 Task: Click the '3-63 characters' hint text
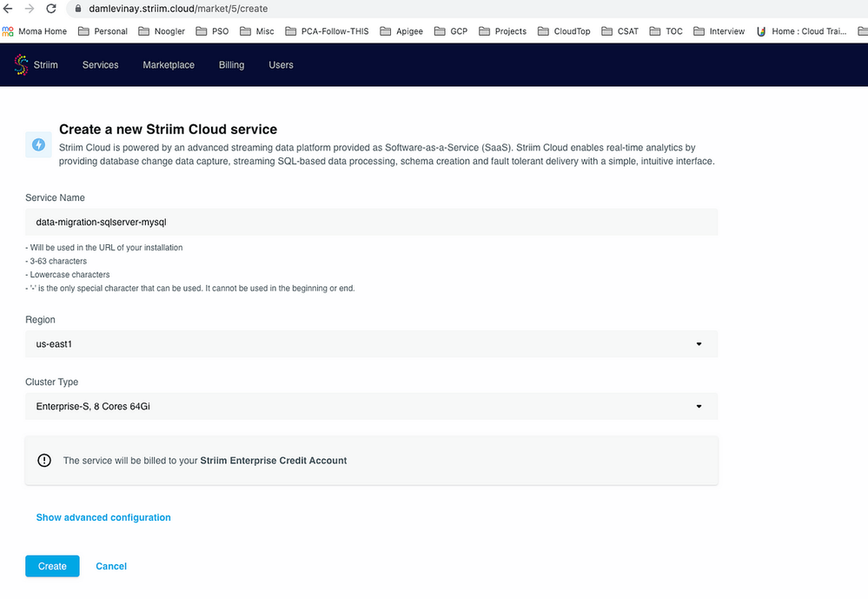(x=56, y=261)
